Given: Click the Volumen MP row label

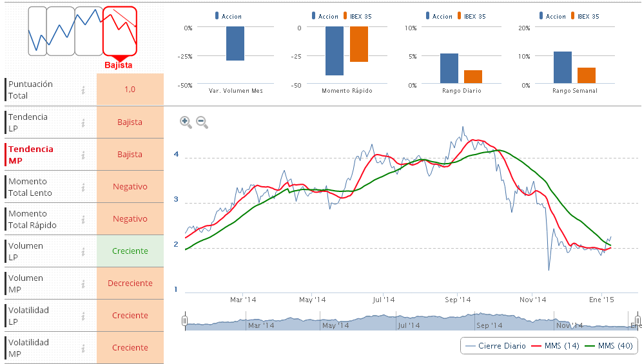Looking at the screenshot, I should 26,283.
